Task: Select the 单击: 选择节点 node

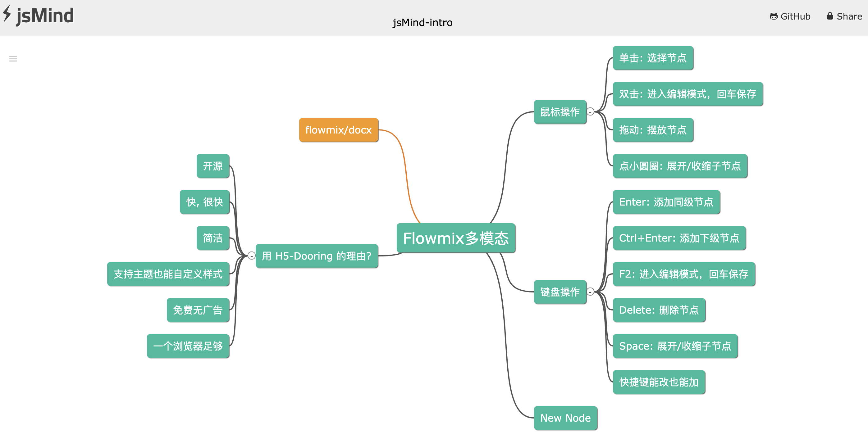Action: (x=653, y=58)
